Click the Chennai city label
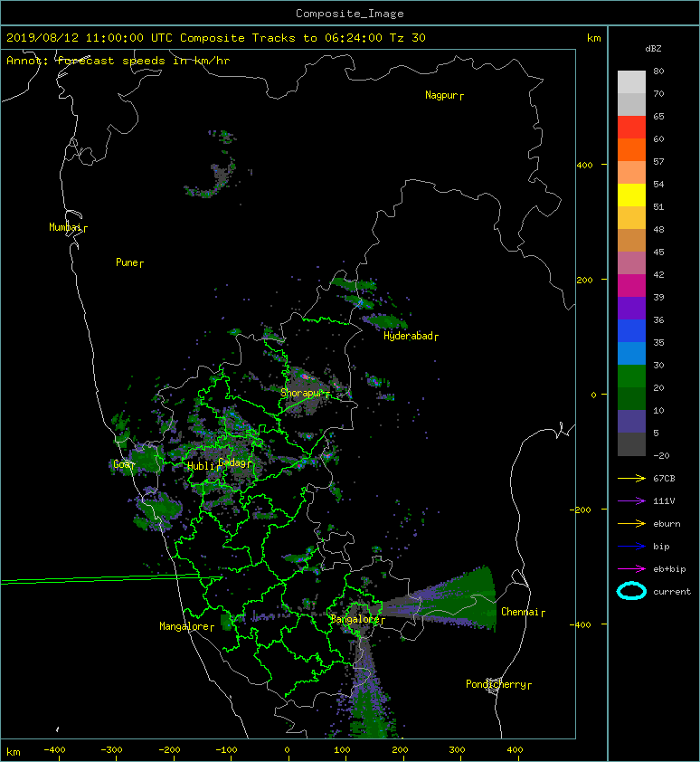700x762 pixels. [x=520, y=612]
